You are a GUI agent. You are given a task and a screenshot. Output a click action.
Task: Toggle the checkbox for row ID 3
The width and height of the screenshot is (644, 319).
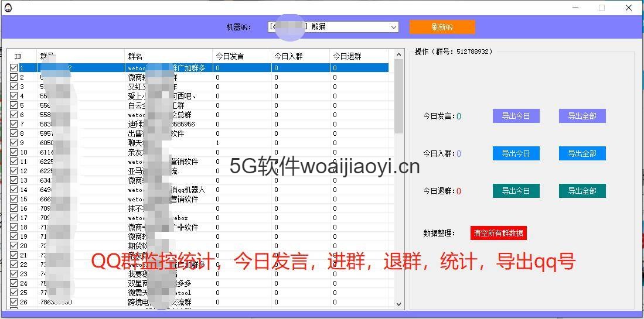13,87
